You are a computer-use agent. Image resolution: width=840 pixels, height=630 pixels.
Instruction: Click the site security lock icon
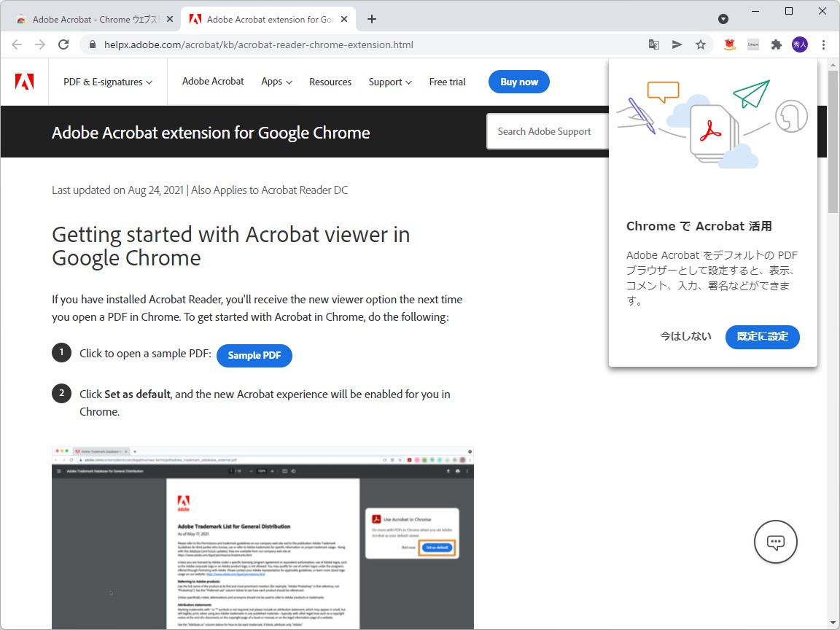[x=92, y=44]
